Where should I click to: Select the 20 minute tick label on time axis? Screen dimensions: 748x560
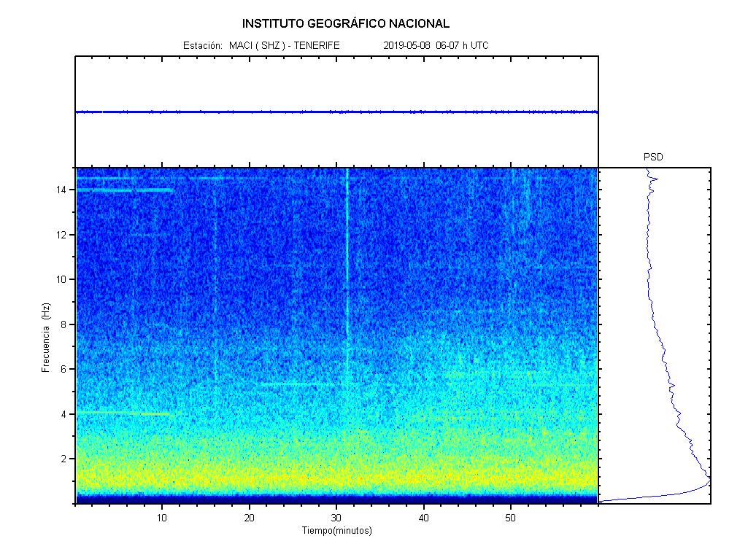tap(249, 518)
